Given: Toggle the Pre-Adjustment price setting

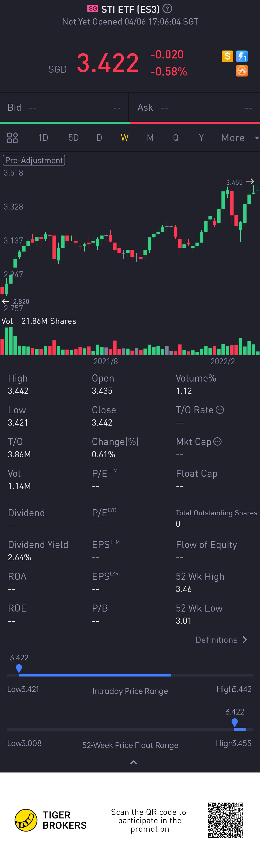Looking at the screenshot, I should click(34, 160).
